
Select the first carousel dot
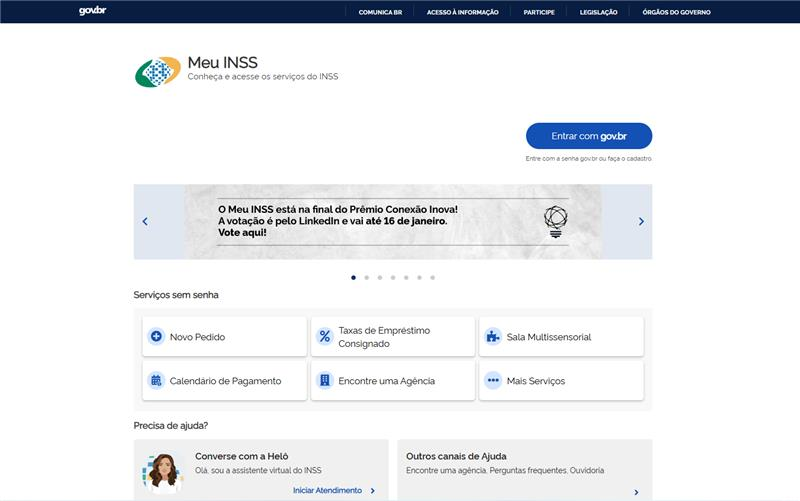(x=354, y=278)
